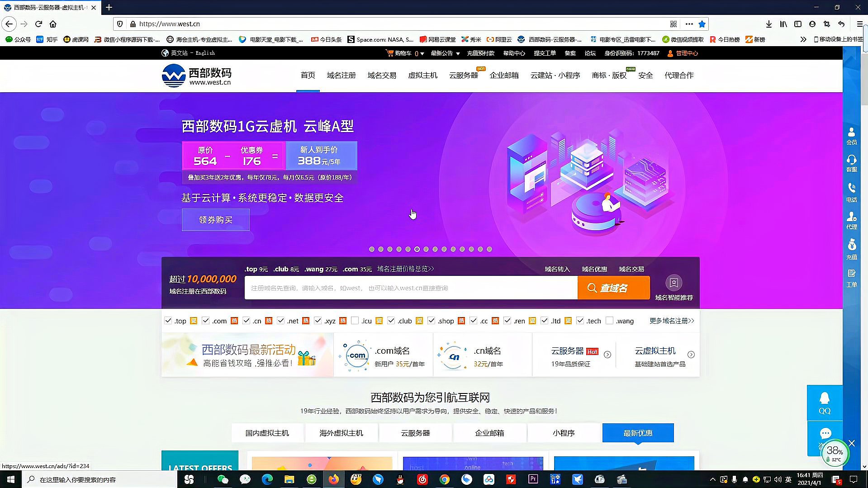Open 企业邮箱 navigation menu
This screenshot has width=868, height=488.
pos(504,76)
